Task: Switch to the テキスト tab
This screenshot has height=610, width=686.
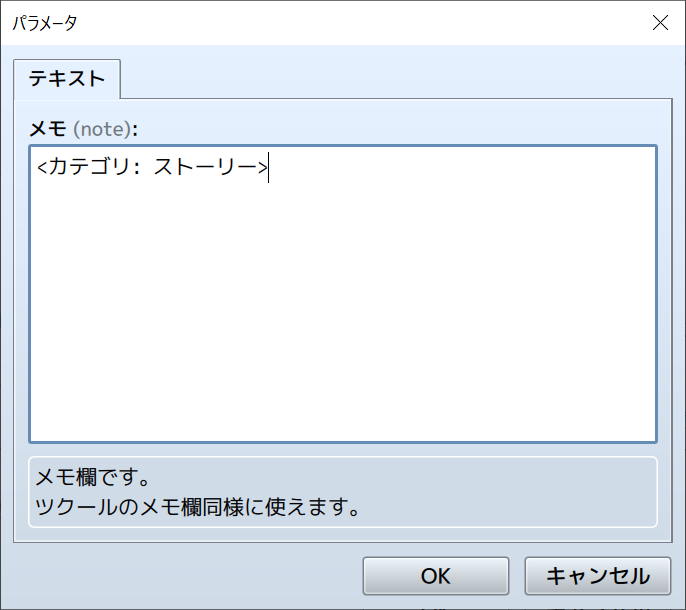Action: pyautogui.click(x=67, y=79)
